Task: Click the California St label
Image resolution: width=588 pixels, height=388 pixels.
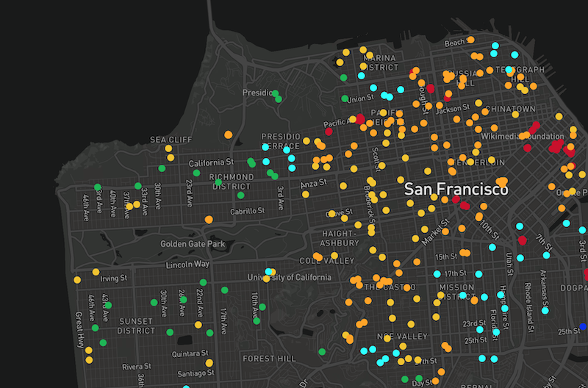Action: (211, 162)
